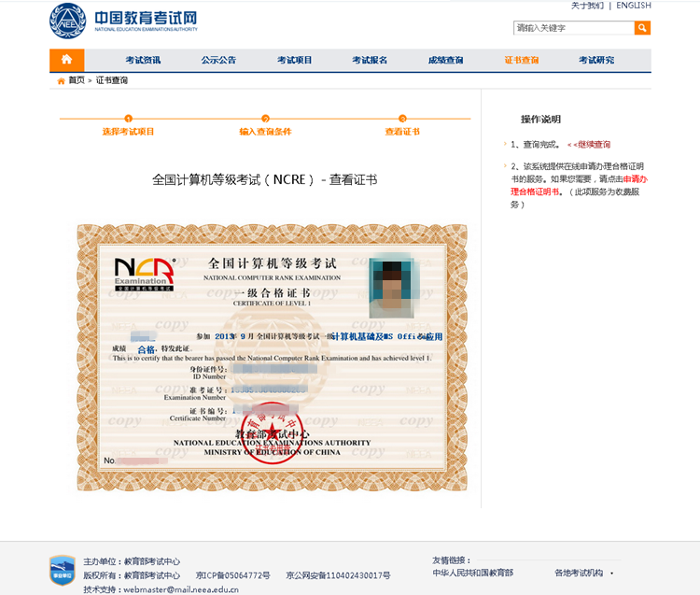The height and width of the screenshot is (595, 700).
Task: Click the 一级合格证书 certificate heading
Action: [x=273, y=293]
